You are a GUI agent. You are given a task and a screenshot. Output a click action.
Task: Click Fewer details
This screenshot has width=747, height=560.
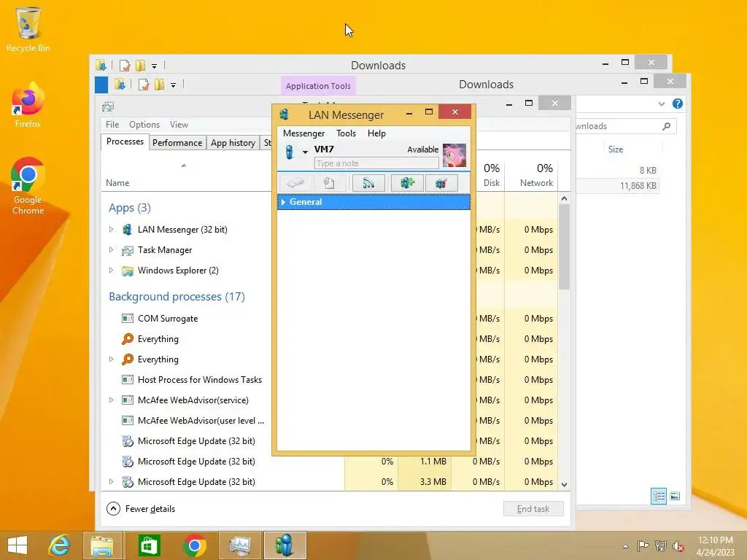point(141,508)
